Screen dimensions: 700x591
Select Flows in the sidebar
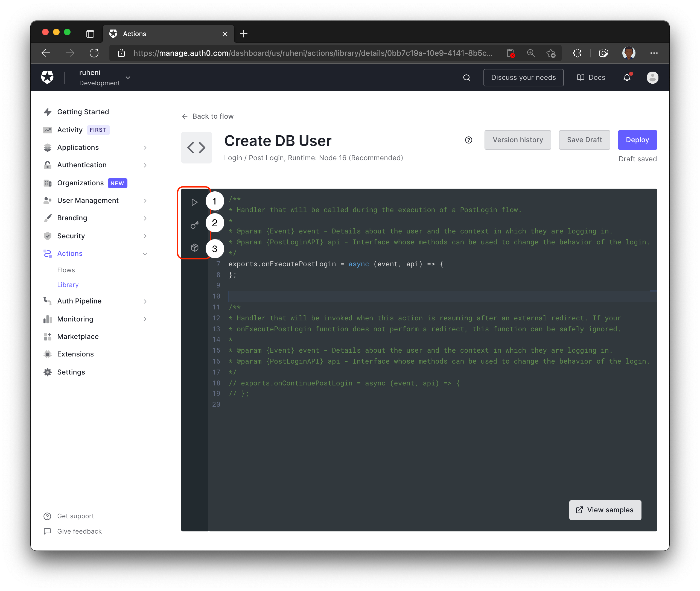66,270
